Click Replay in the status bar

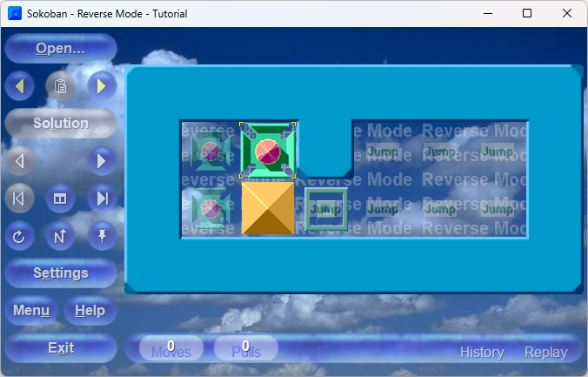[545, 352]
